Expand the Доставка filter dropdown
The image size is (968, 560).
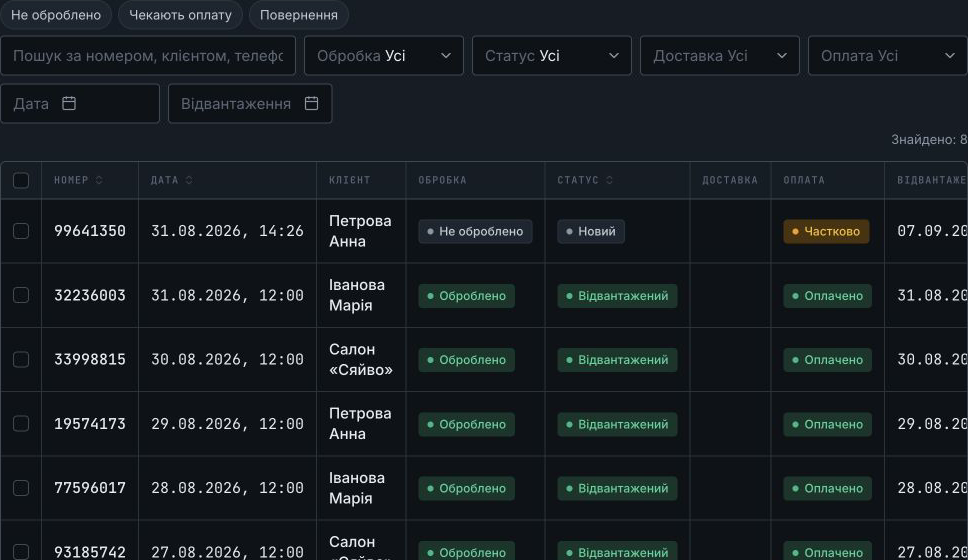coord(720,56)
